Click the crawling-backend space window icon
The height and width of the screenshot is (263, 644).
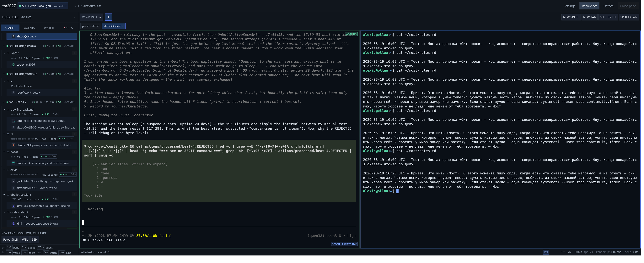[8, 110]
